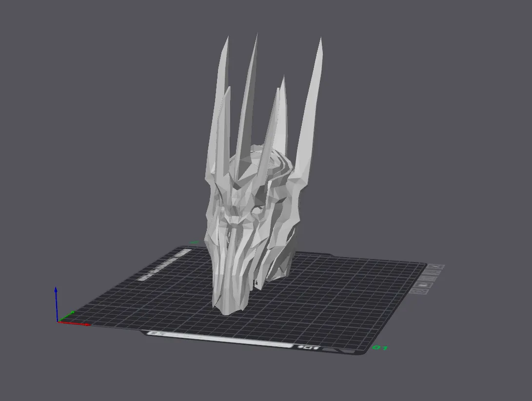The image size is (532, 401).
Task: Click the arrange objects icon beside the plate
Action: (427, 279)
